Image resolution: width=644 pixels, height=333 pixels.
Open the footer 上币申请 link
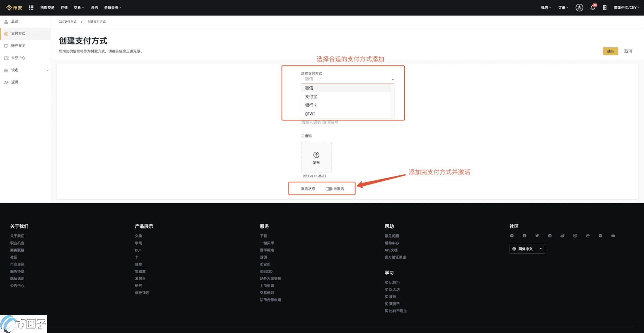click(x=267, y=286)
